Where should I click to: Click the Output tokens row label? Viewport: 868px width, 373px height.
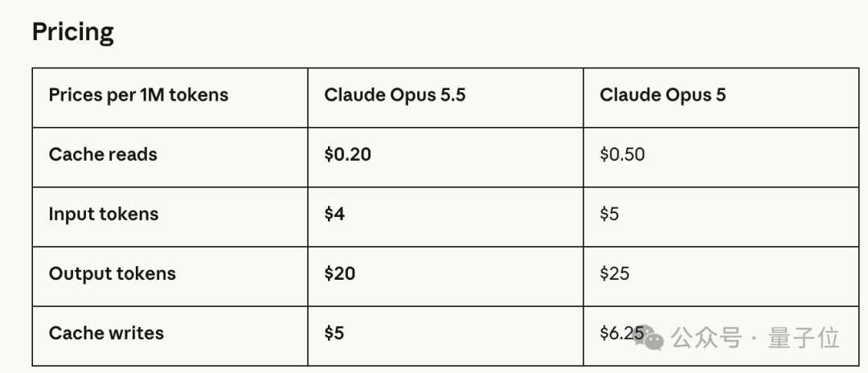pyautogui.click(x=113, y=273)
